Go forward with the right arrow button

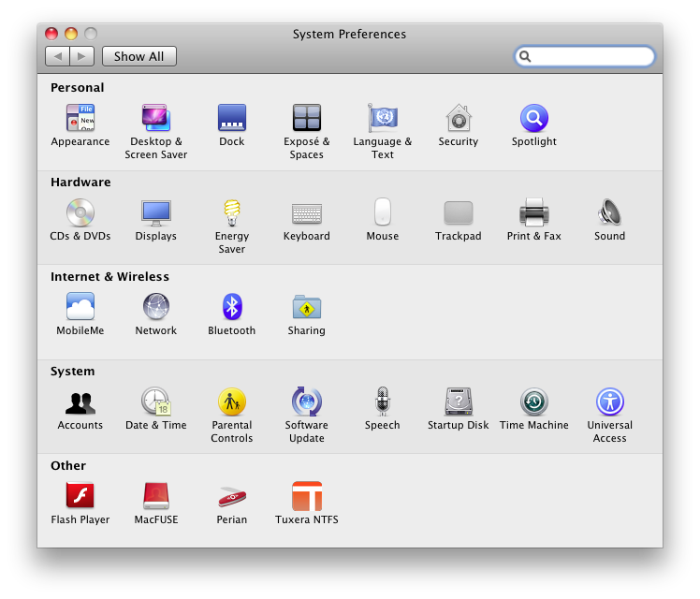82,56
